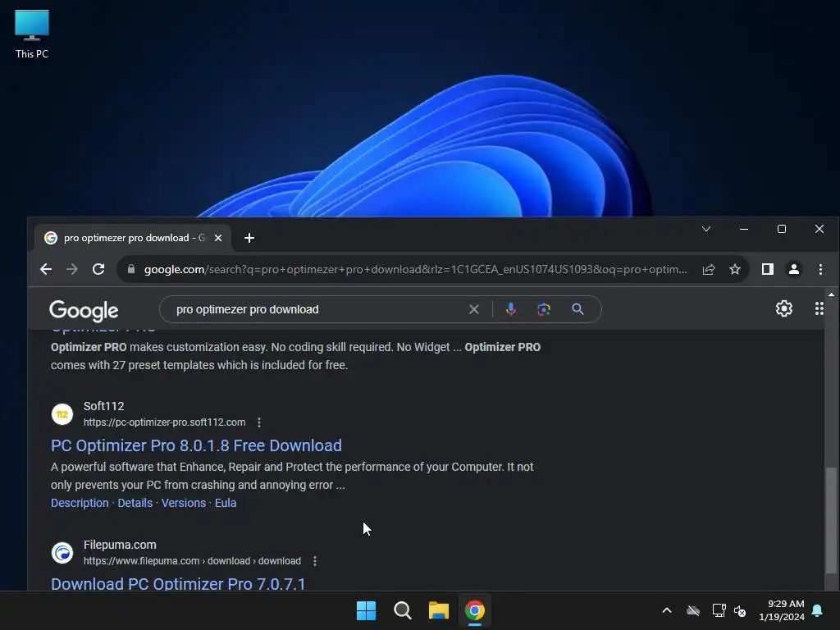Click the Soft112 site favicon
The width and height of the screenshot is (840, 630).
[62, 414]
